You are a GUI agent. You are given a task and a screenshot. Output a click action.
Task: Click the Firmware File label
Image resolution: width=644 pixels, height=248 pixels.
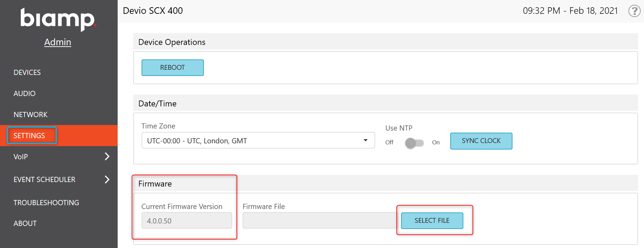click(x=264, y=207)
